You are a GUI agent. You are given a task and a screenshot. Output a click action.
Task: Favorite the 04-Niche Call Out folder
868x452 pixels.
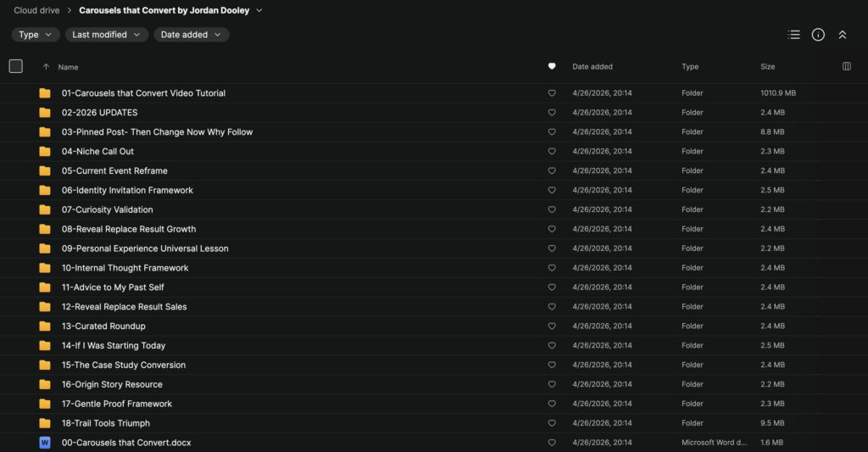tap(552, 151)
